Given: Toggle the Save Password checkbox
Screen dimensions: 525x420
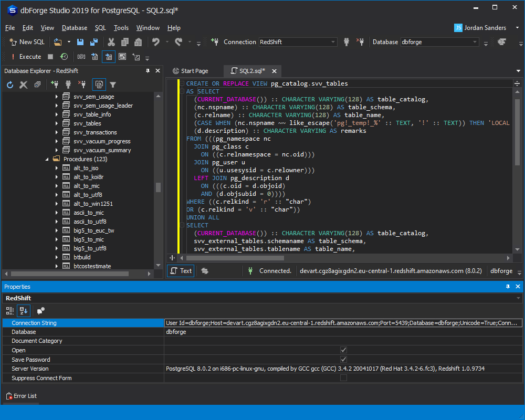Looking at the screenshot, I should point(343,360).
